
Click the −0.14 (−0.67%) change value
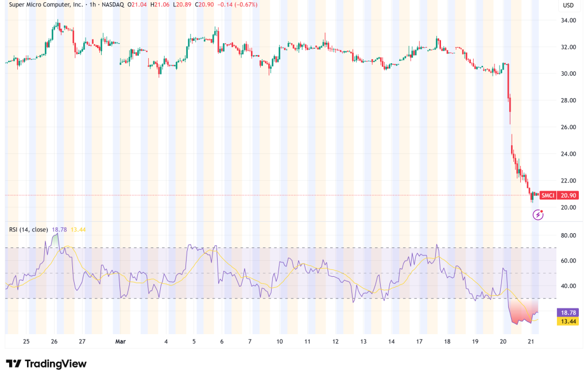point(234,5)
